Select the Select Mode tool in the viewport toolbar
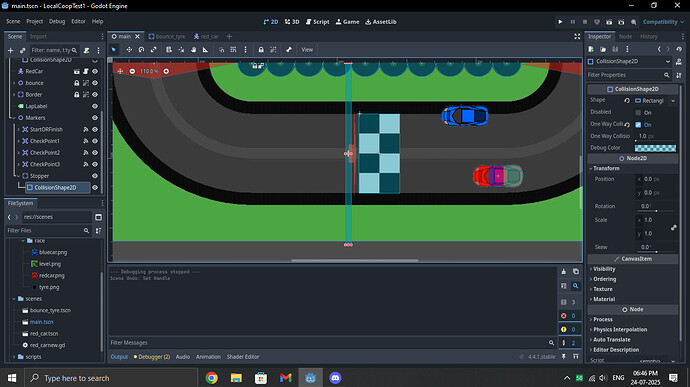 pos(114,50)
